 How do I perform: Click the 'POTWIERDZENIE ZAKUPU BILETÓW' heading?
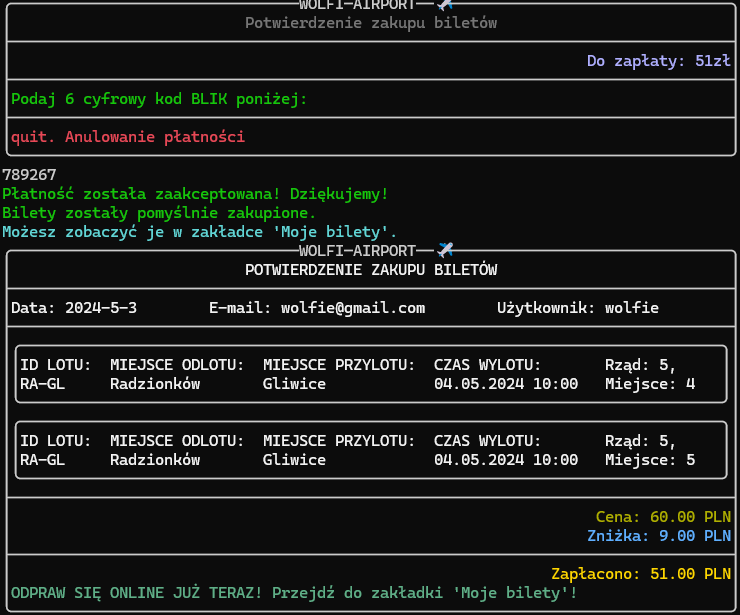[x=371, y=270]
